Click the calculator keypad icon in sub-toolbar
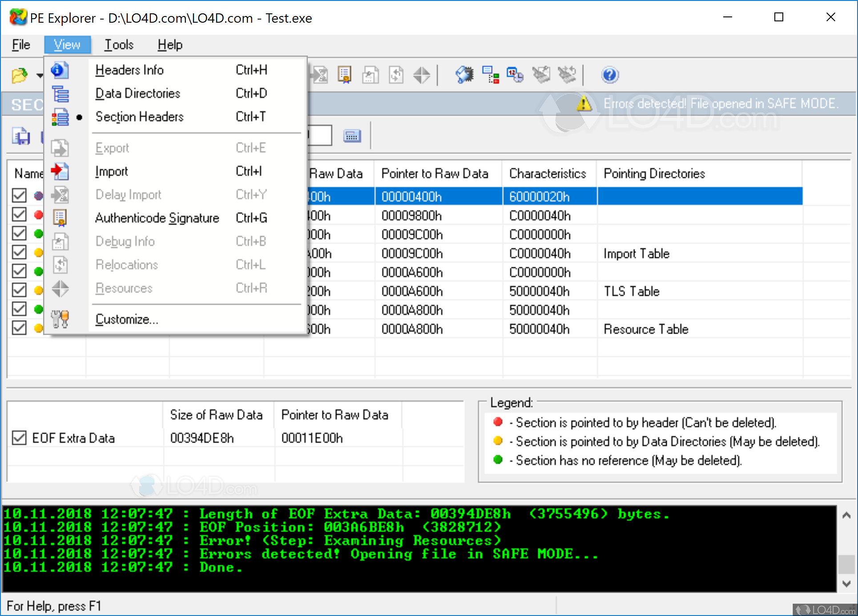 [x=352, y=136]
